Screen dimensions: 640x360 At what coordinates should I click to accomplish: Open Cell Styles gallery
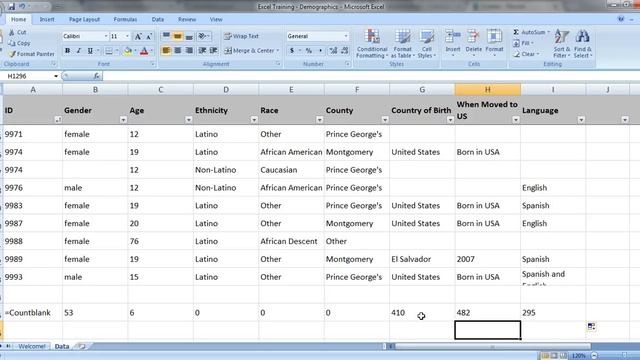click(x=427, y=44)
